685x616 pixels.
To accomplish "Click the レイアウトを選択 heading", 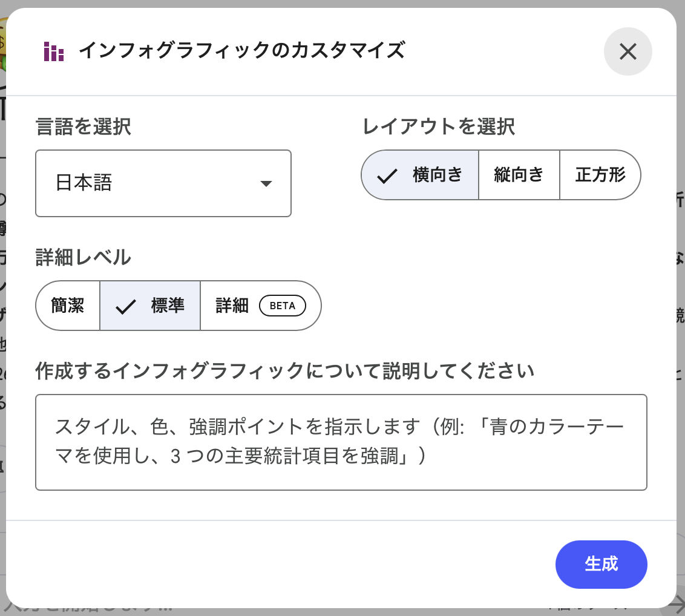I will tap(439, 127).
